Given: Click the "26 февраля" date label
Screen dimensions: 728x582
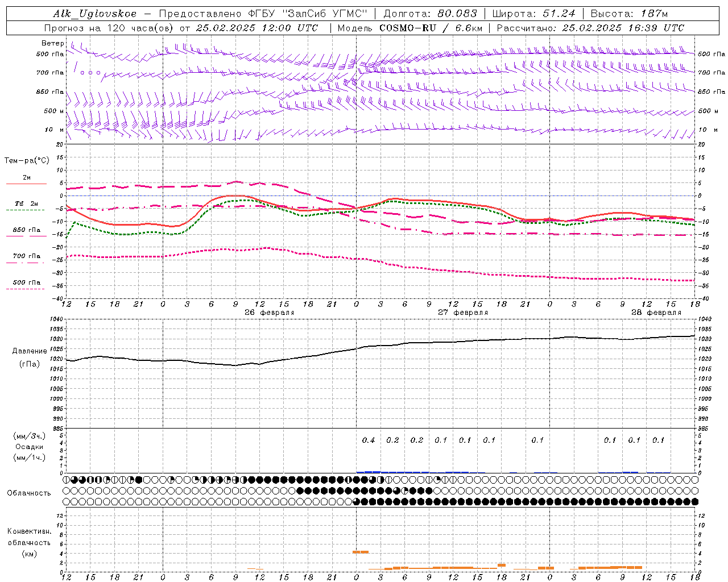Looking at the screenshot, I should click(x=270, y=313).
